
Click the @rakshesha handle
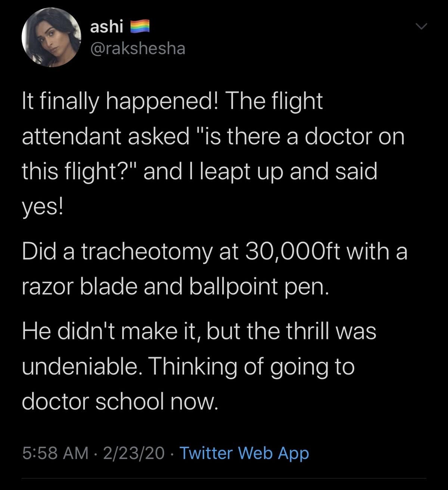click(x=138, y=48)
